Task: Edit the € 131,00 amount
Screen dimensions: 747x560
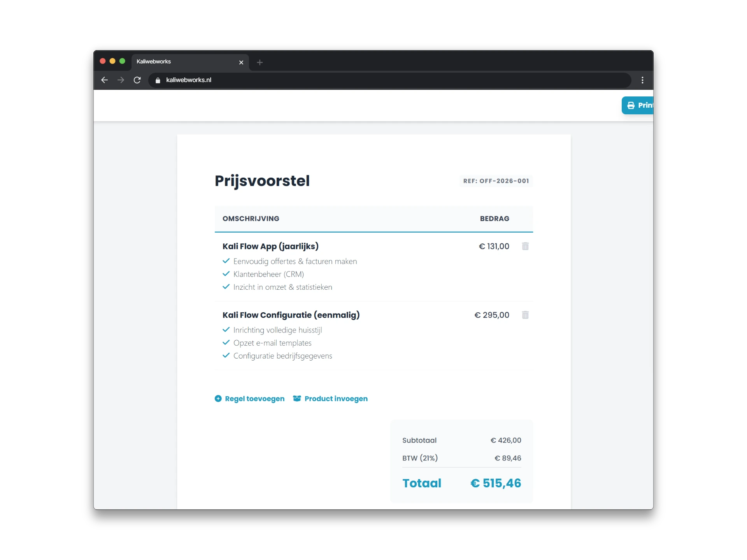Action: (494, 246)
